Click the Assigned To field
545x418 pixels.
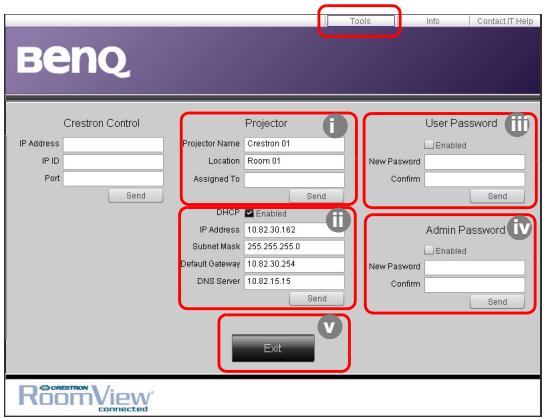pyautogui.click(x=294, y=180)
